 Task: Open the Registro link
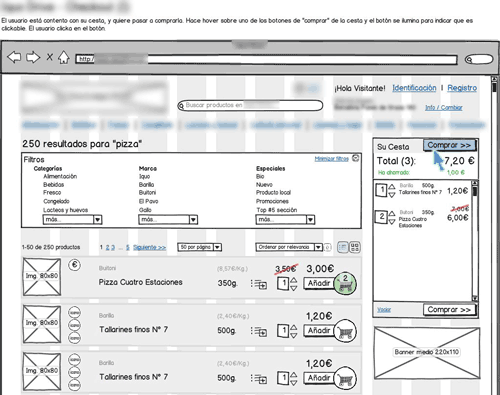point(462,88)
